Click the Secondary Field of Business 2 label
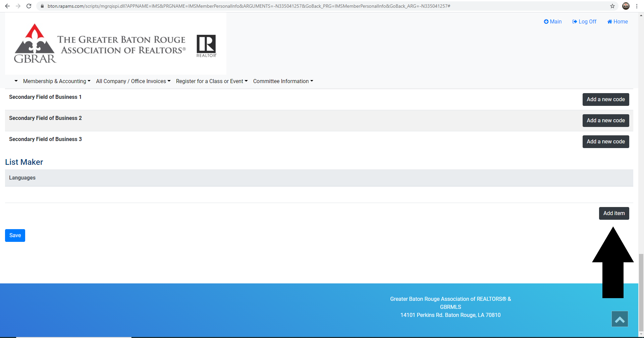The height and width of the screenshot is (338, 644). click(45, 118)
